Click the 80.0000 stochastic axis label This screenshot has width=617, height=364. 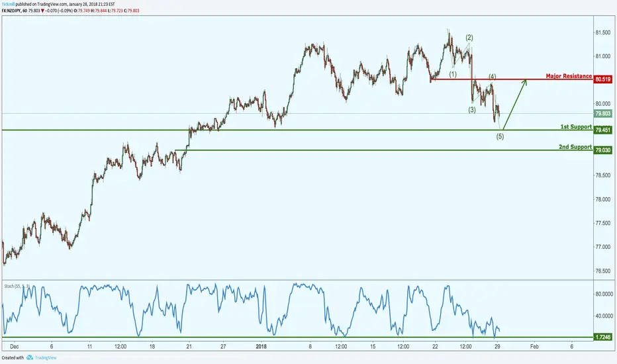(x=604, y=294)
